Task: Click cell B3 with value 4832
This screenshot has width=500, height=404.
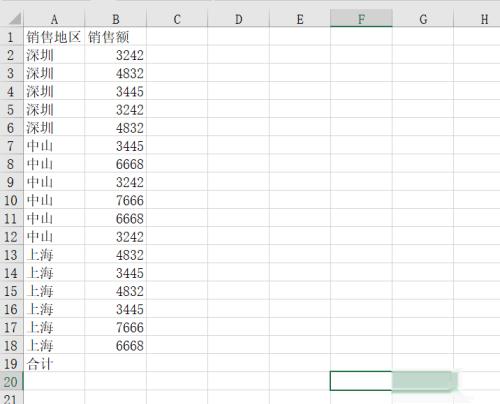Action: click(x=115, y=73)
